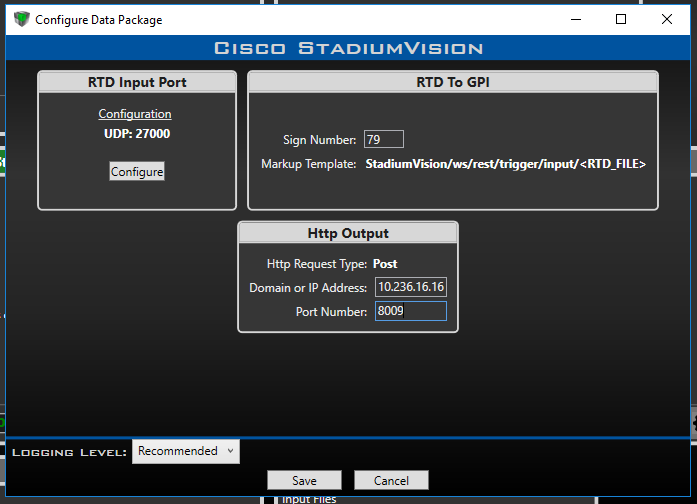Click the Sign Number label
Screen dimensions: 697x504
tap(320, 140)
